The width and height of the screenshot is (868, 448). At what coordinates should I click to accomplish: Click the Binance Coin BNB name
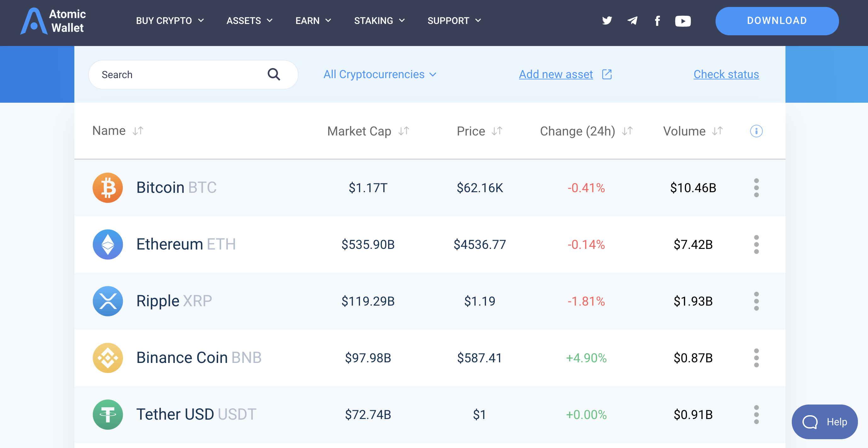pos(199,357)
